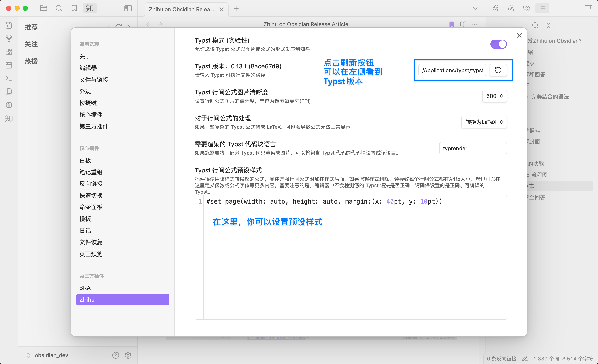Edit the typrender code block language field
Screen dimensions: 598x364
pyautogui.click(x=473, y=148)
